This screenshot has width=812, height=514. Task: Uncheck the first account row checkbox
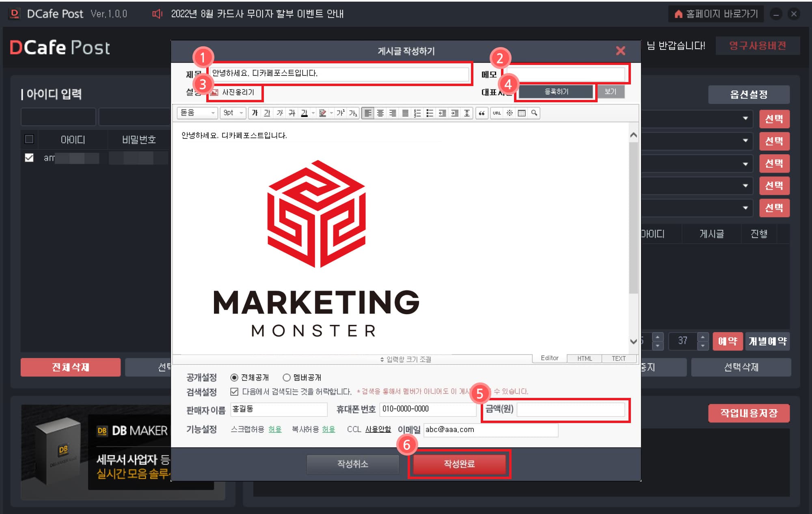point(29,158)
